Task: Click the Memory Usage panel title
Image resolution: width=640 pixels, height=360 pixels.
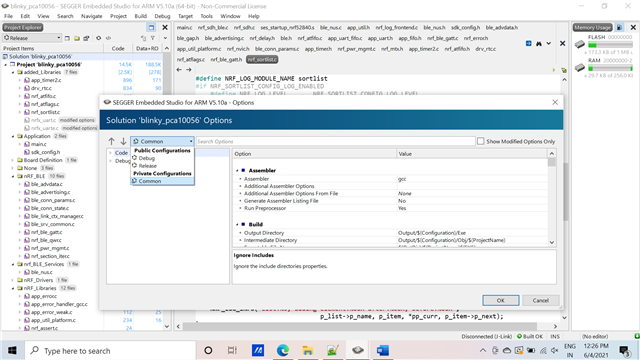Action: pyautogui.click(x=592, y=27)
